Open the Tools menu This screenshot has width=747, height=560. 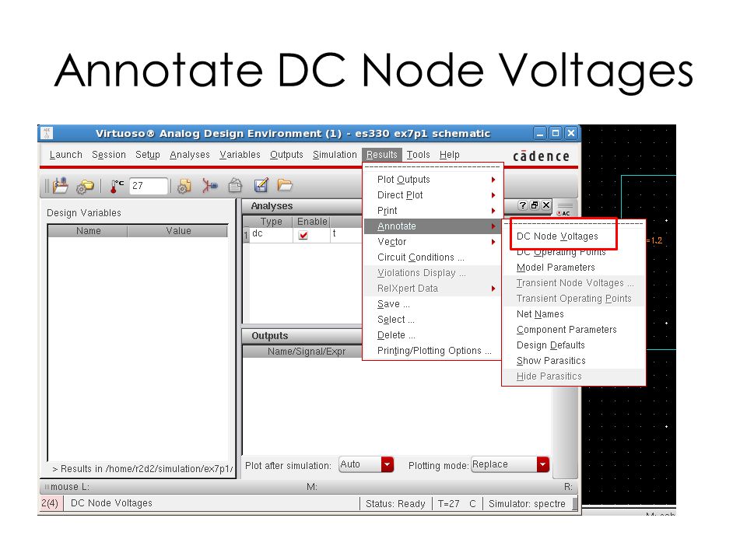419,155
